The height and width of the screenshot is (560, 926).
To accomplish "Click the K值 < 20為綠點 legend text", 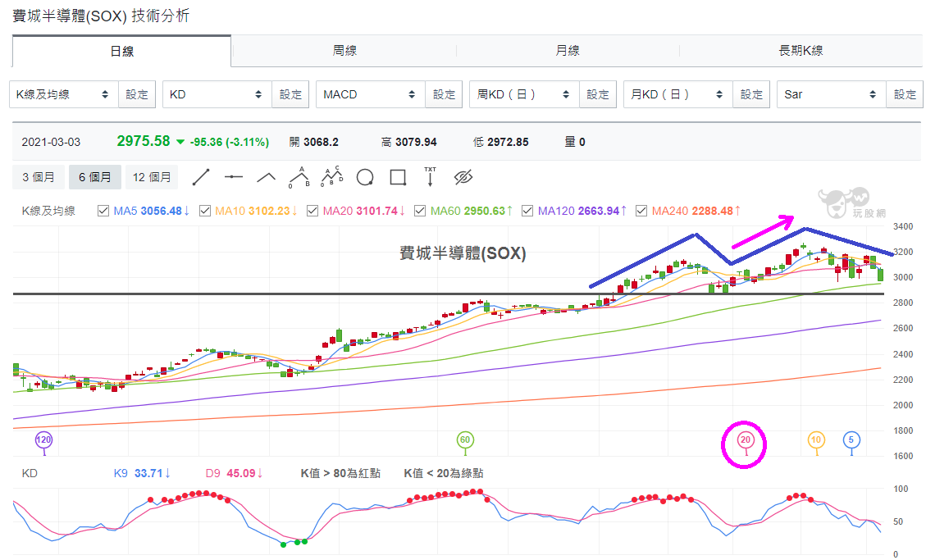I will (444, 473).
